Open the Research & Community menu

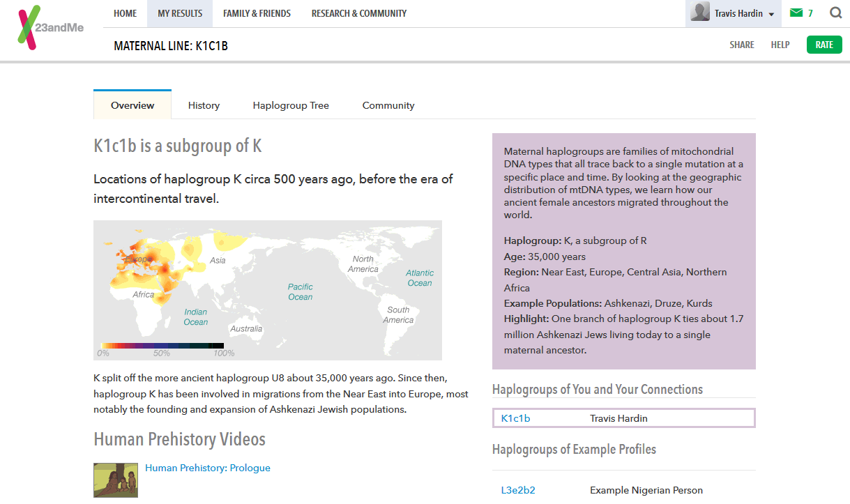coord(359,13)
